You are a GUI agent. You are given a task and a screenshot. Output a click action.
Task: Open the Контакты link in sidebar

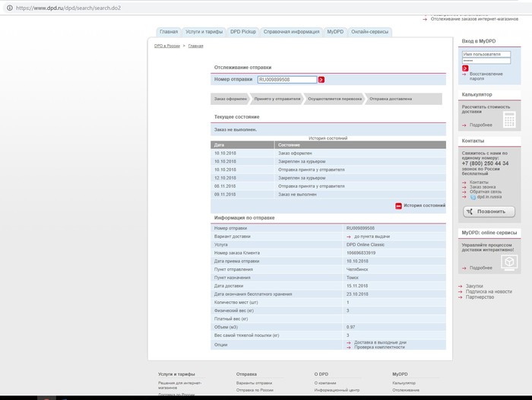pos(479,183)
